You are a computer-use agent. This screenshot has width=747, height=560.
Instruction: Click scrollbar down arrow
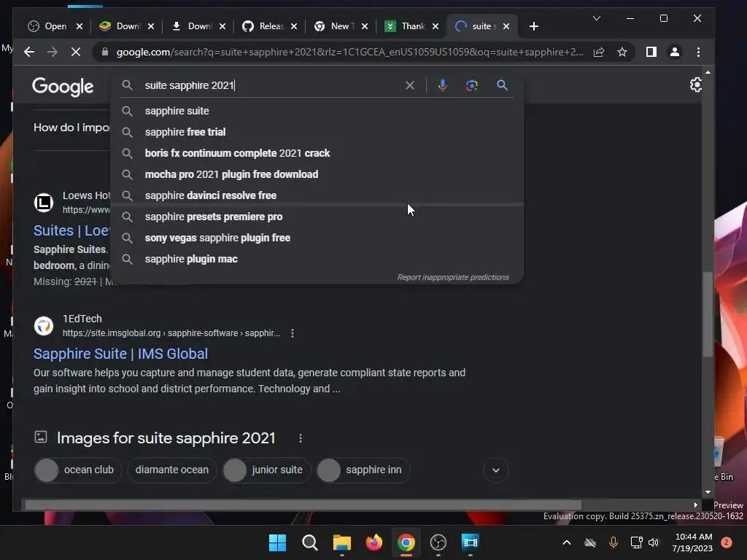(x=708, y=492)
